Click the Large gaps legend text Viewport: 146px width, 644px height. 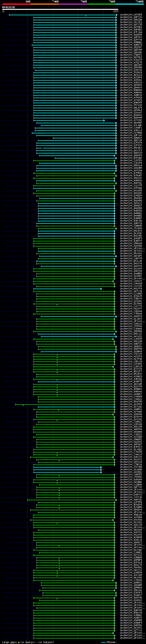[x=28, y=642]
